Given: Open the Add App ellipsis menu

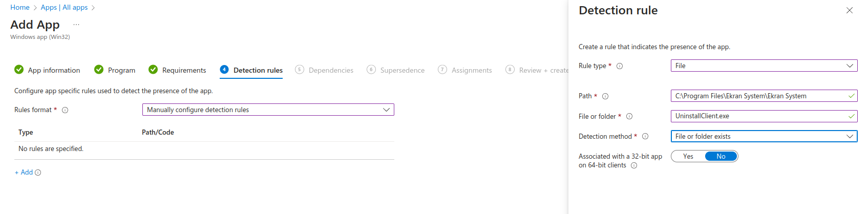Looking at the screenshot, I should click(76, 25).
